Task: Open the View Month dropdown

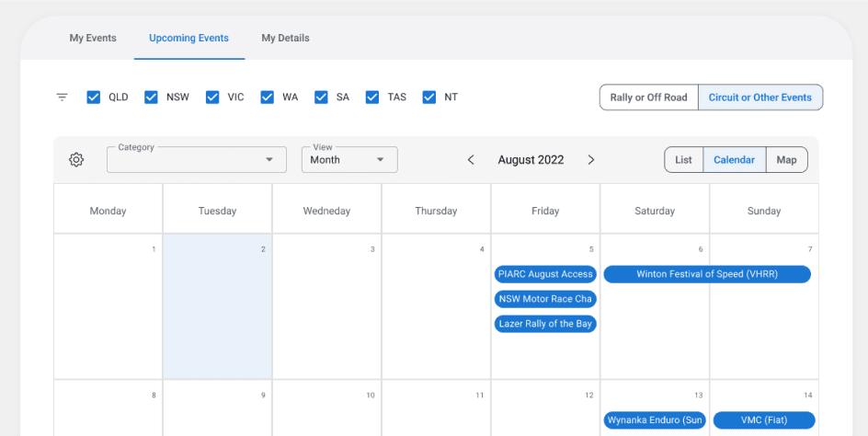Action: click(x=349, y=160)
